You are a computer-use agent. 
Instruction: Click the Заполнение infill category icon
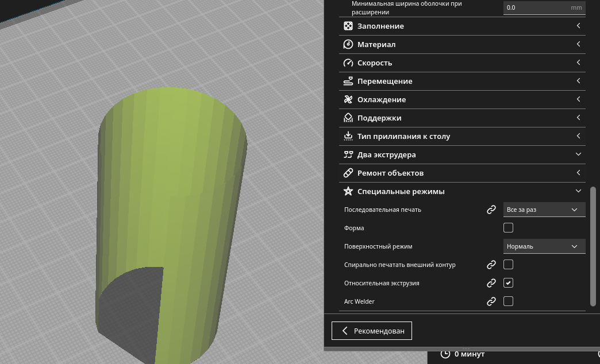348,26
